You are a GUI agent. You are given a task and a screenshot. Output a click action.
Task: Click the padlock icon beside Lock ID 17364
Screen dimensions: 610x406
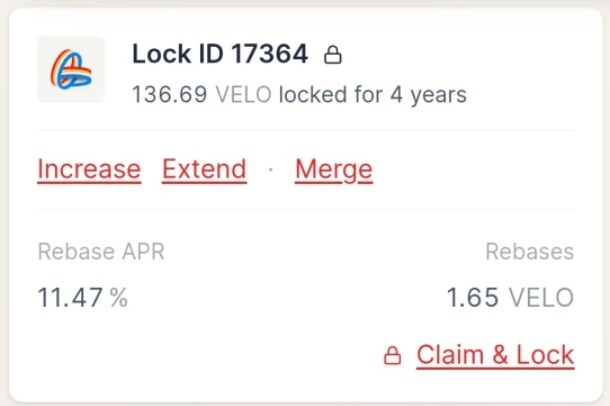(333, 55)
